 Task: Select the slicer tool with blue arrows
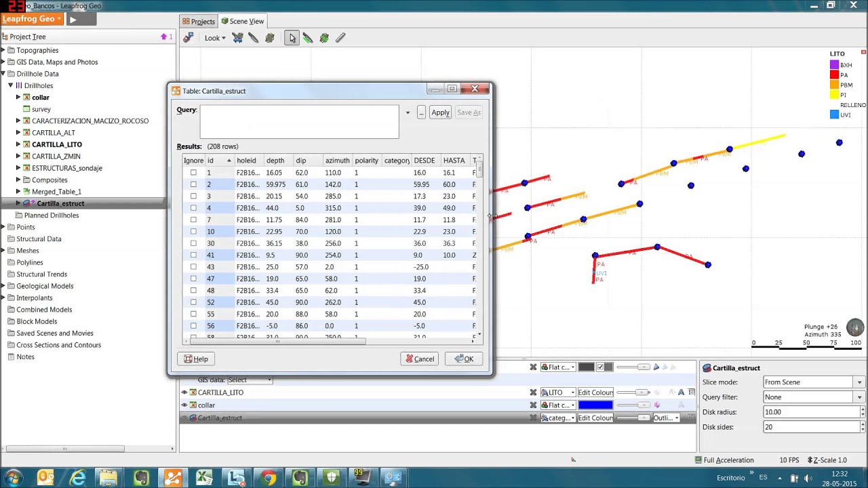click(x=237, y=38)
